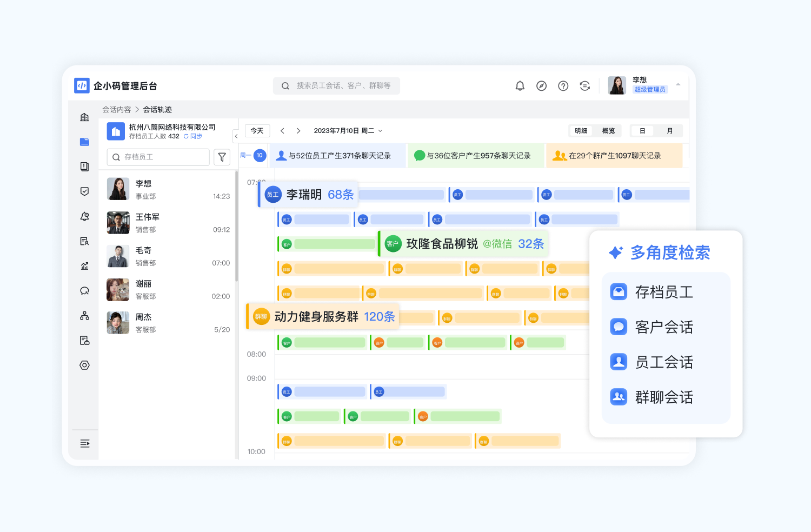Open the help question mark icon
811x532 pixels.
tap(563, 85)
